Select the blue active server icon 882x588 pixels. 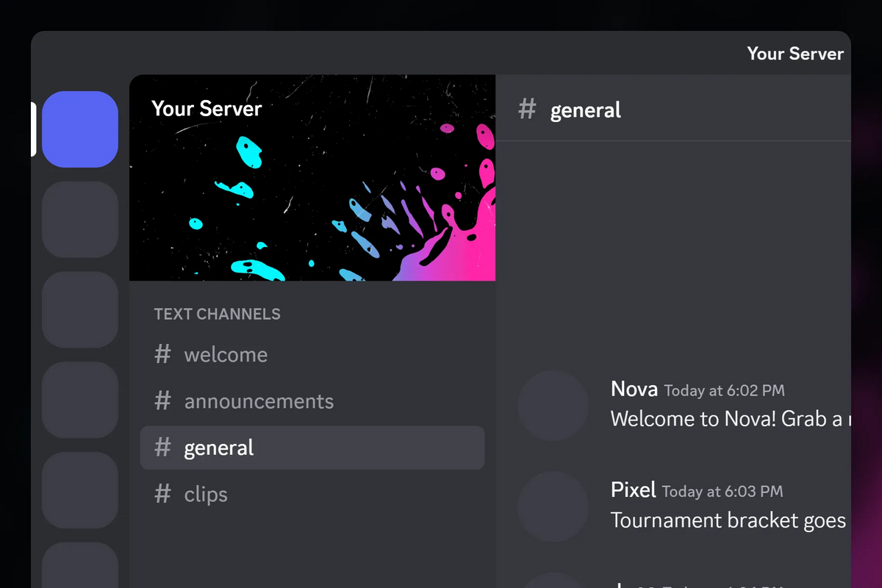click(x=80, y=129)
